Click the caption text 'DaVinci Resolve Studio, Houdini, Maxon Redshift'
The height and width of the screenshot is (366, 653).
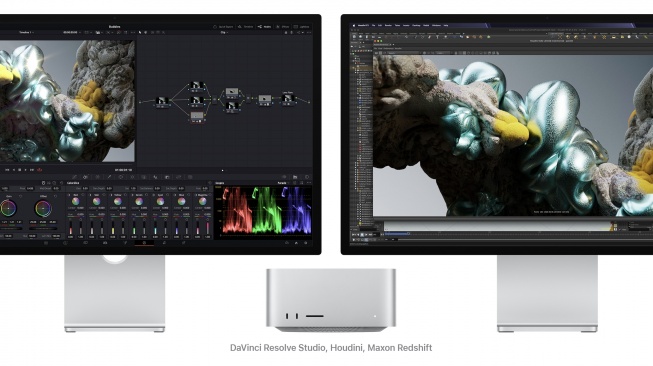click(x=331, y=348)
